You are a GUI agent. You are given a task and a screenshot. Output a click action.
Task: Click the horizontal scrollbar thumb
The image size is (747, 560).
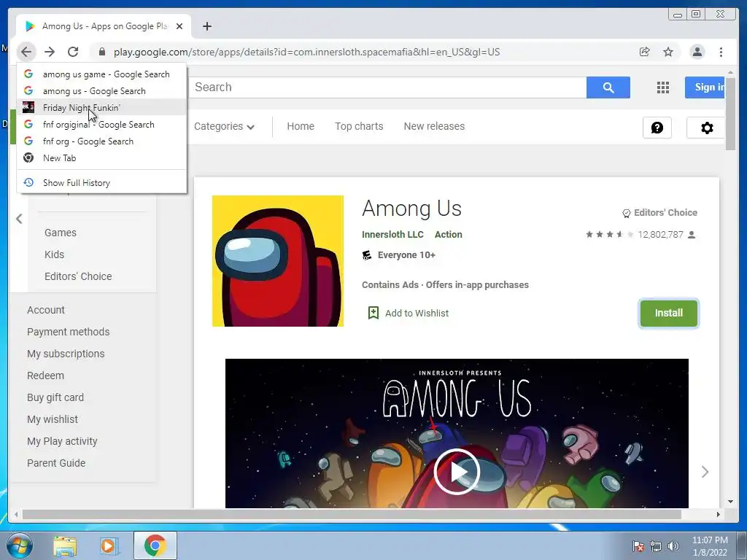(x=352, y=514)
